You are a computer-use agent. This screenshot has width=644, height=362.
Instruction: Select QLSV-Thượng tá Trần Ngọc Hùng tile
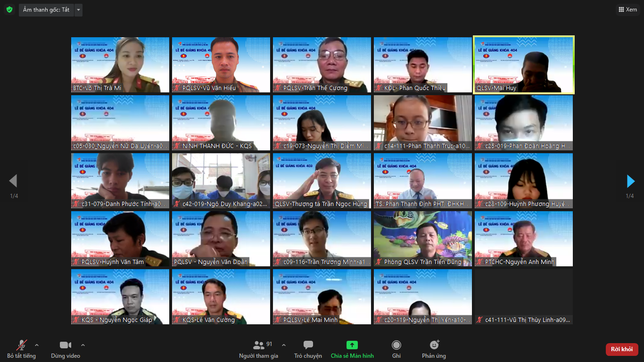pos(322,181)
